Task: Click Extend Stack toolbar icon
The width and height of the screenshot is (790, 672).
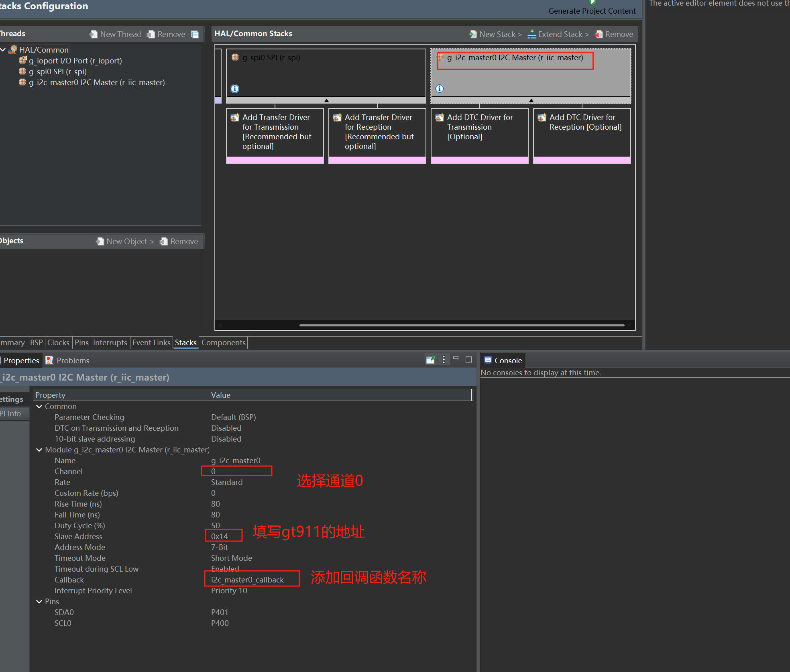Action: coord(532,34)
